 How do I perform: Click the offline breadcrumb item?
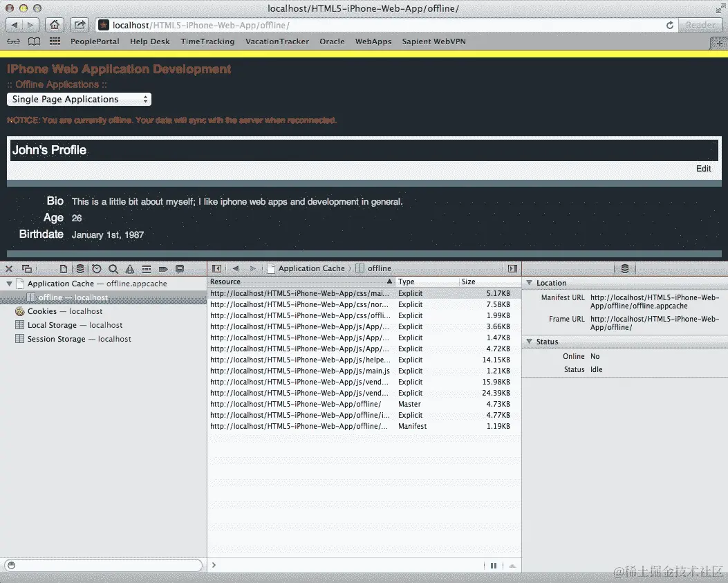[374, 268]
